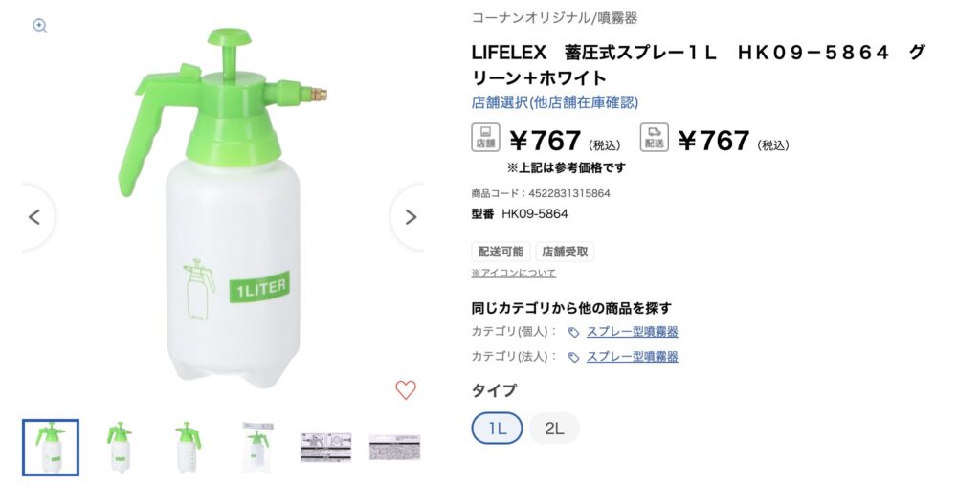
Task: Click the store price icon labeled 店舗
Action: pyautogui.click(x=485, y=138)
